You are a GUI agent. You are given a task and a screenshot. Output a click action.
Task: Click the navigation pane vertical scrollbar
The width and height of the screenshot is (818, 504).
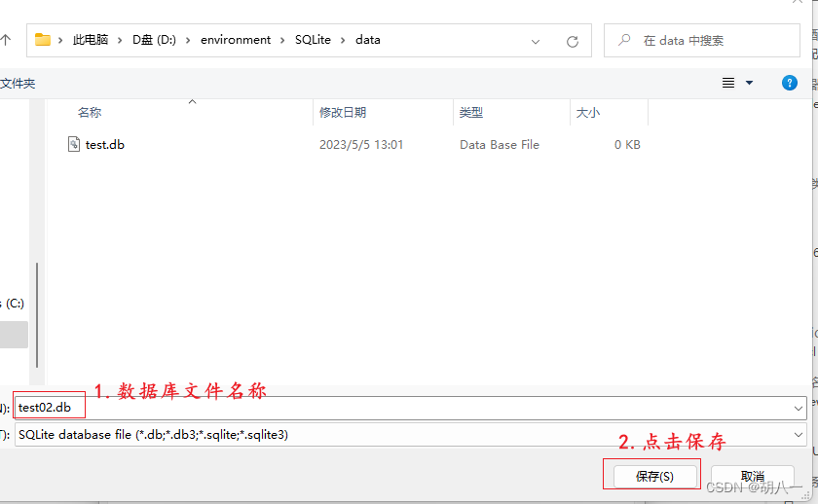pyautogui.click(x=37, y=315)
